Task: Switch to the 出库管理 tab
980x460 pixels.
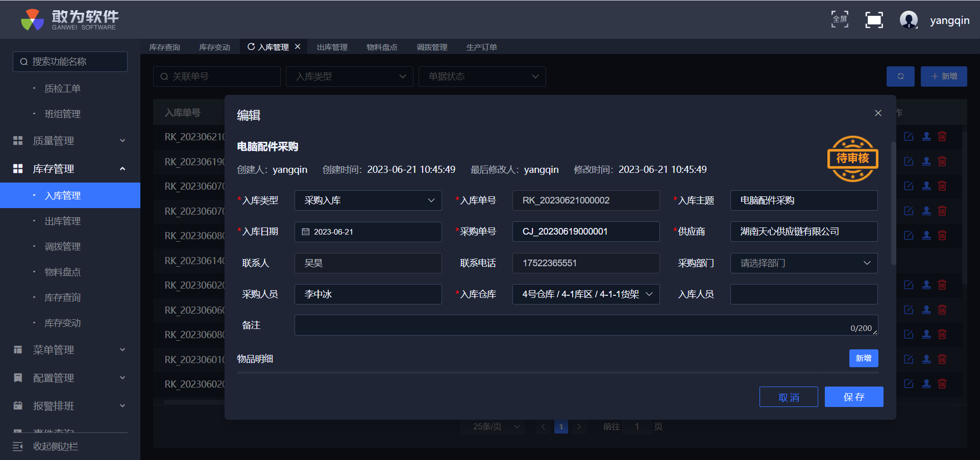Action: [x=332, y=47]
